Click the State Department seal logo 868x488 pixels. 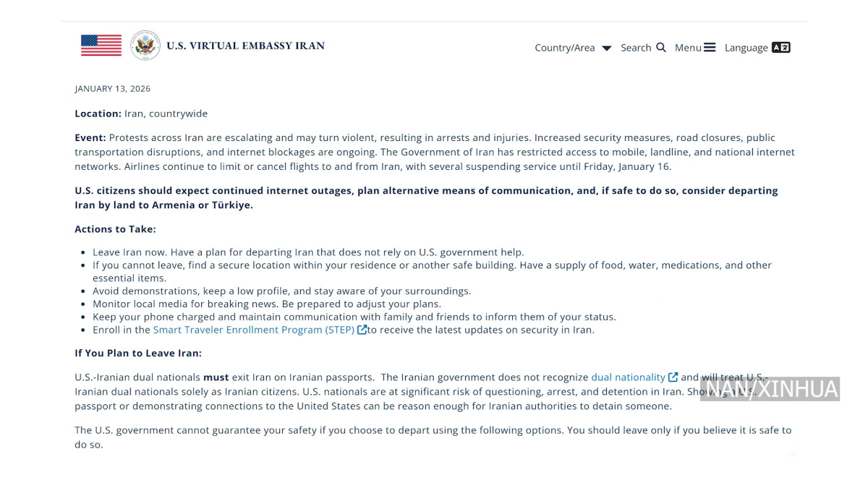tap(145, 46)
